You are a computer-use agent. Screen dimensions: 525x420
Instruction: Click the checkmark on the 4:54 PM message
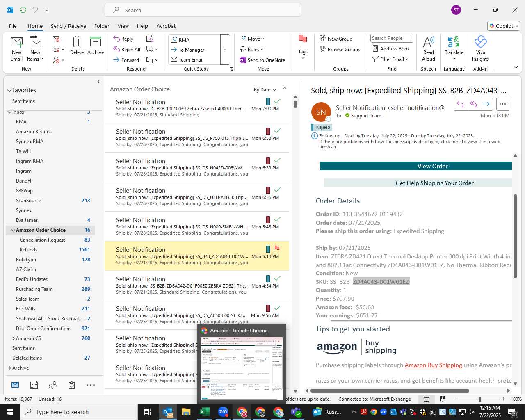pyautogui.click(x=277, y=278)
